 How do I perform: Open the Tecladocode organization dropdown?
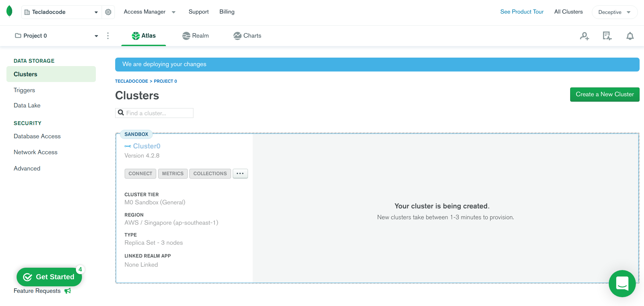click(x=62, y=12)
